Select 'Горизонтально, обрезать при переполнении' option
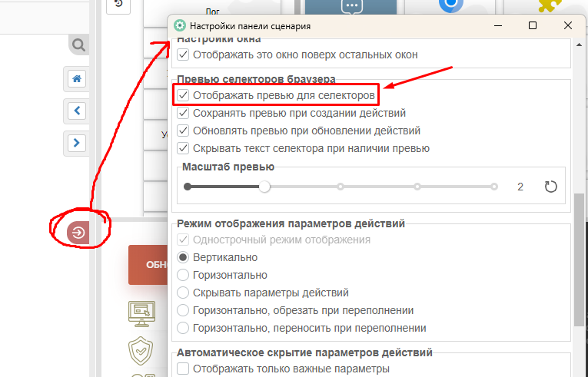 (x=183, y=310)
